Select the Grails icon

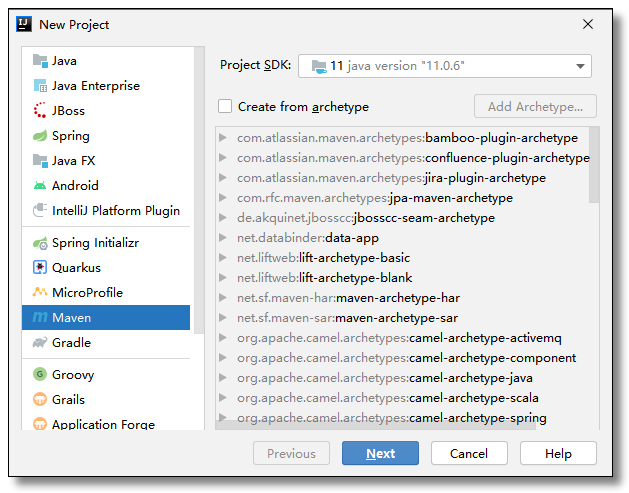click(40, 400)
